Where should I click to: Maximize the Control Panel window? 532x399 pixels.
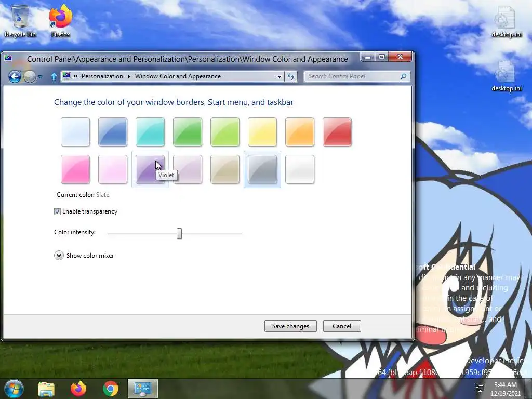tap(382, 57)
